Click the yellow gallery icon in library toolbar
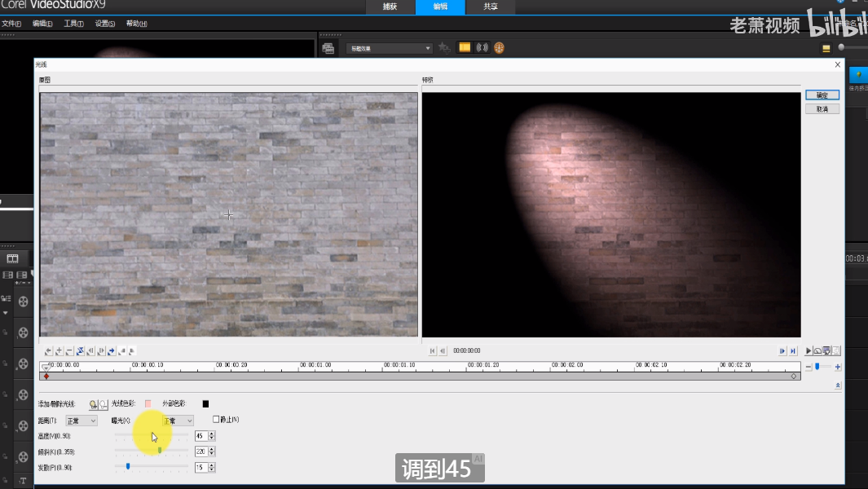 pos(465,47)
